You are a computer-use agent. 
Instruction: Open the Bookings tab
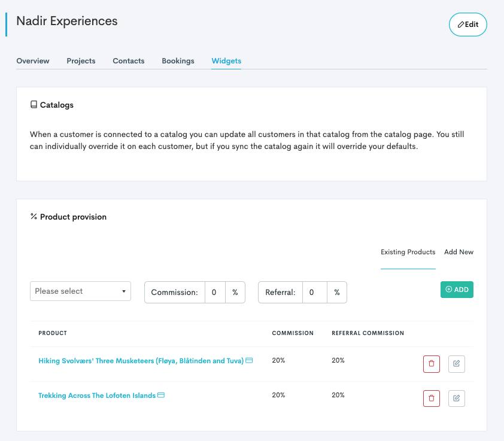point(178,61)
